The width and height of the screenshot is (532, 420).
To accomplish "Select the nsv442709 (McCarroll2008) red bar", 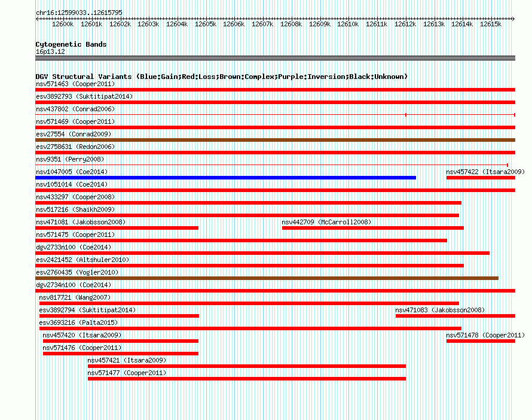I will [x=373, y=228].
